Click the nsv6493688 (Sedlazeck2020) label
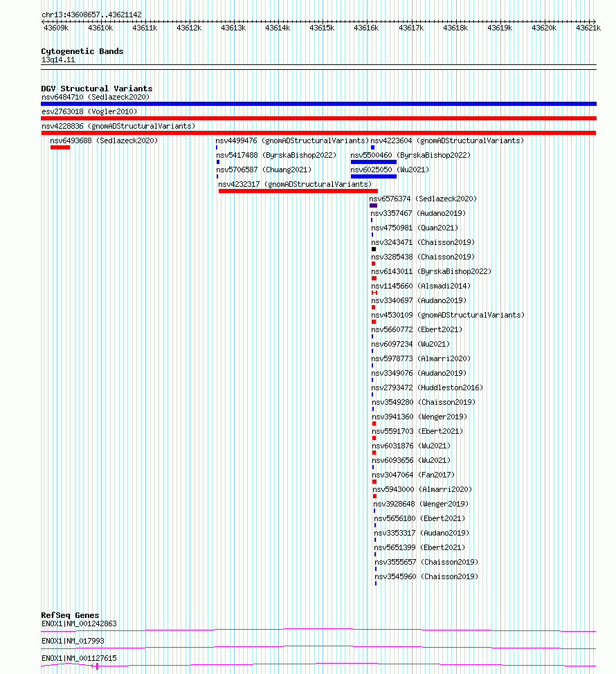Viewport: 616px width, 674px height. 104,140
